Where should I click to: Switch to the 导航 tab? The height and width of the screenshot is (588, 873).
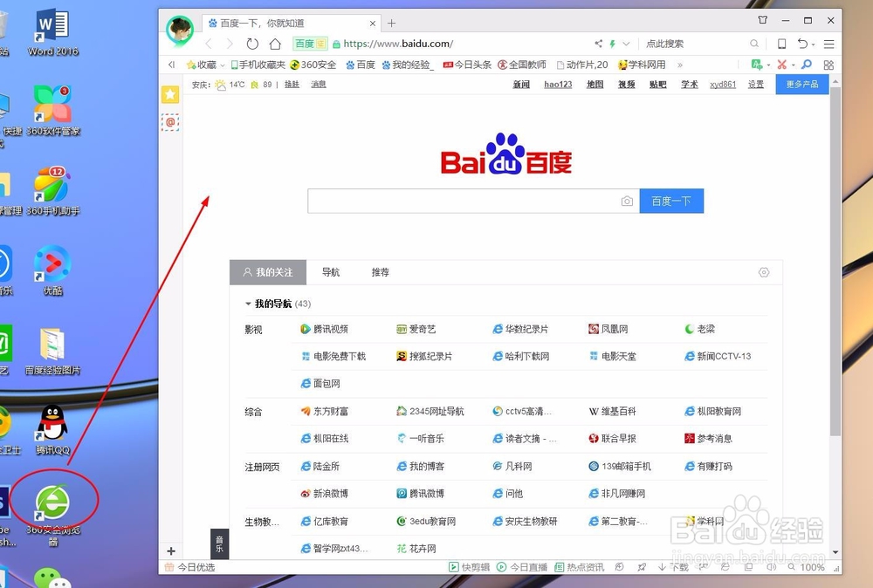pyautogui.click(x=331, y=272)
